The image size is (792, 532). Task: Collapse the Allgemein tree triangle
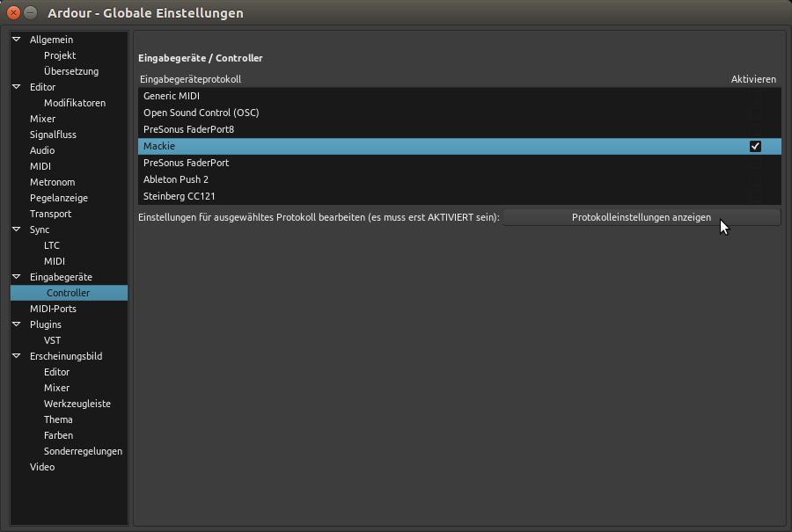[x=17, y=40]
